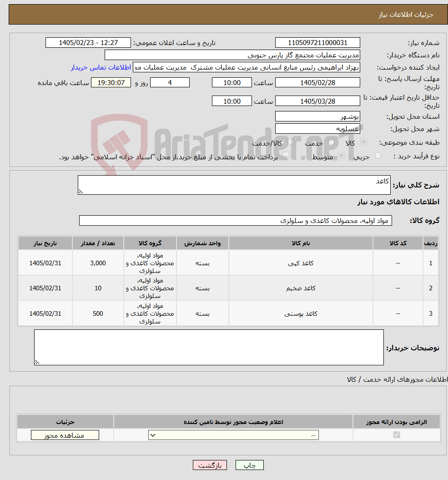Click the کاغذ پوستی item name
Screen dimensions: 448x480
point(301,313)
